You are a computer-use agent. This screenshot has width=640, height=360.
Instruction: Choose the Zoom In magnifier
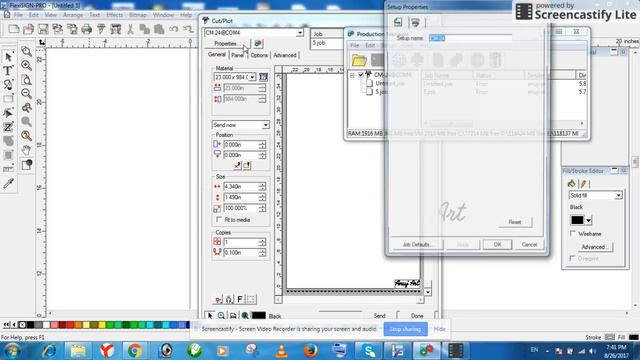point(27,65)
